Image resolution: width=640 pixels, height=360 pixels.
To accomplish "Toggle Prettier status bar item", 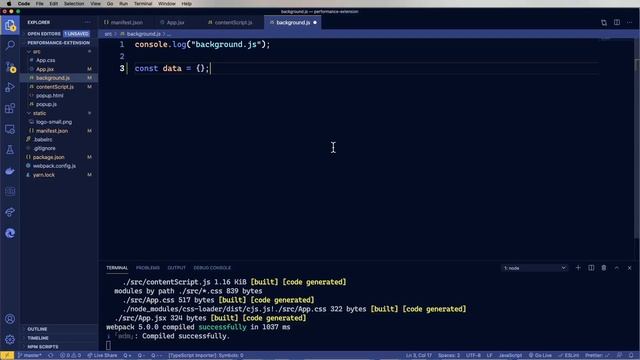I will [597, 356].
